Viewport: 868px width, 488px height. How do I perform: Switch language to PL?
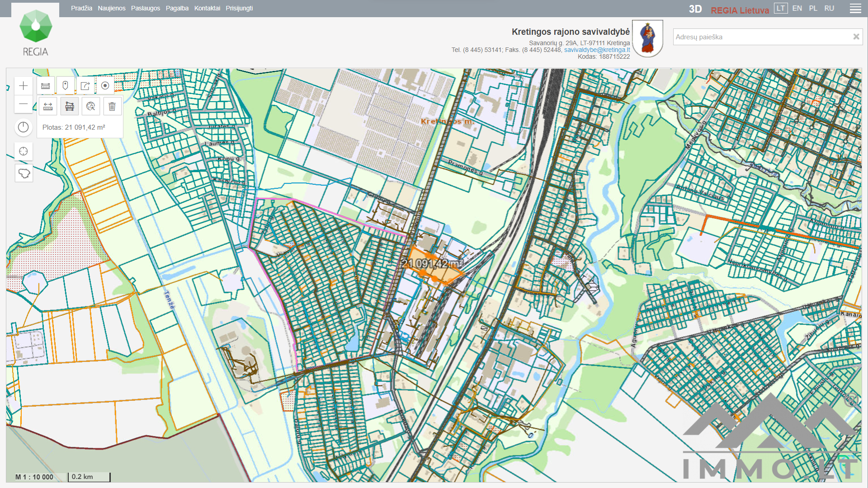click(x=813, y=8)
